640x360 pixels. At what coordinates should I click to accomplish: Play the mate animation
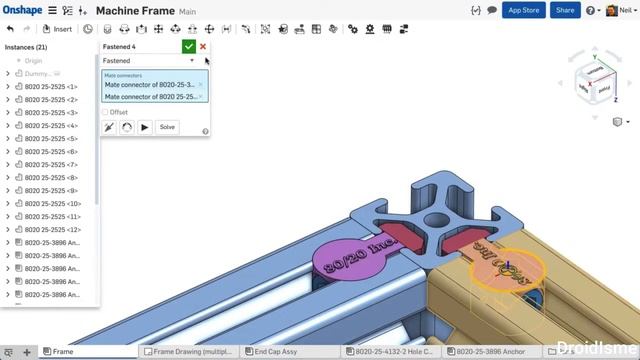coord(145,127)
